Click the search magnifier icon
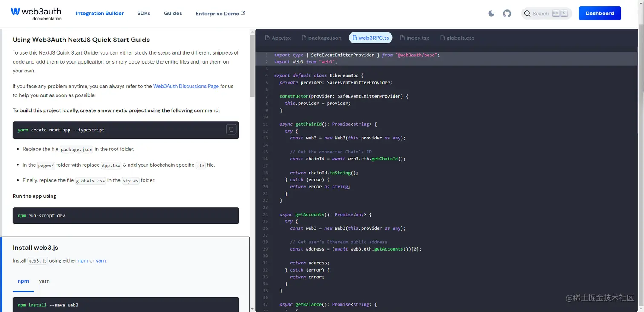644x312 pixels. [x=527, y=14]
